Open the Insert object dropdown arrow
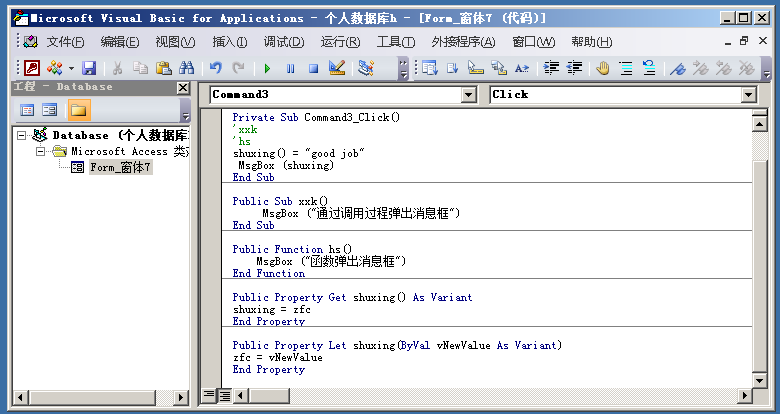The image size is (780, 414). click(71, 68)
